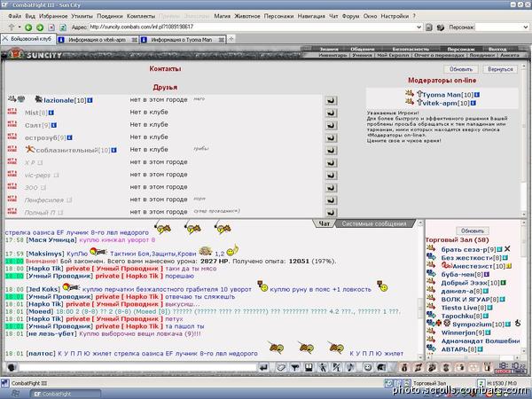Click CombatFight taskbar button
The height and width of the screenshot is (399, 532).
pyautogui.click(x=66, y=394)
